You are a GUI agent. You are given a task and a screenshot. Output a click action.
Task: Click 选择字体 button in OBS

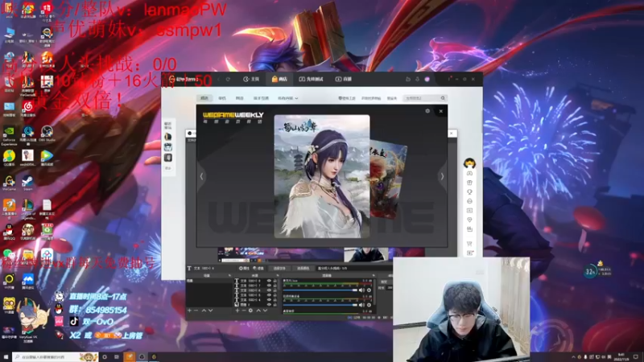(x=279, y=269)
